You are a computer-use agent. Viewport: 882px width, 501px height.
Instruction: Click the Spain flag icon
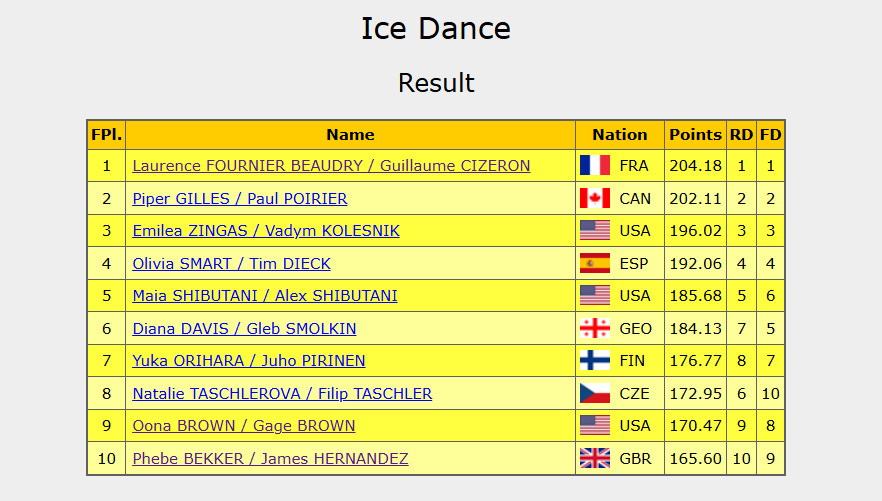tap(594, 263)
